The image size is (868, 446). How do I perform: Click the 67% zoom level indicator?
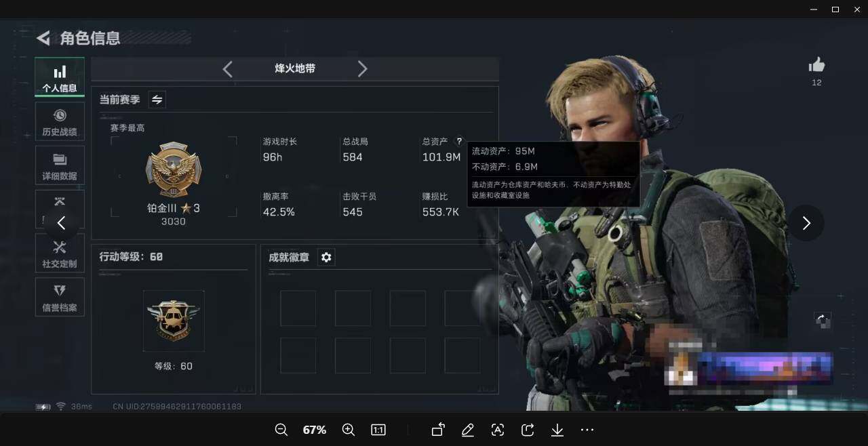314,430
